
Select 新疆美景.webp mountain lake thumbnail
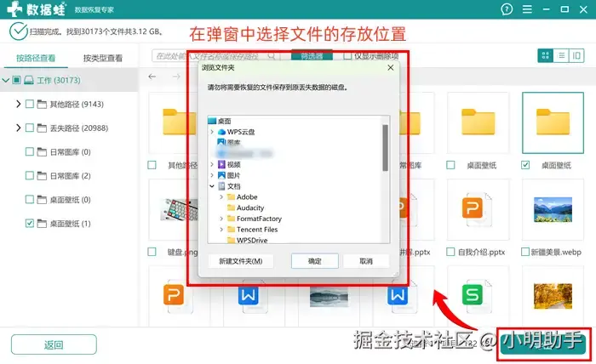coord(553,209)
